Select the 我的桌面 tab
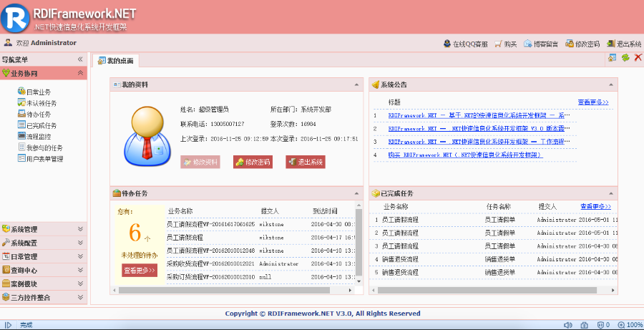 (116, 61)
